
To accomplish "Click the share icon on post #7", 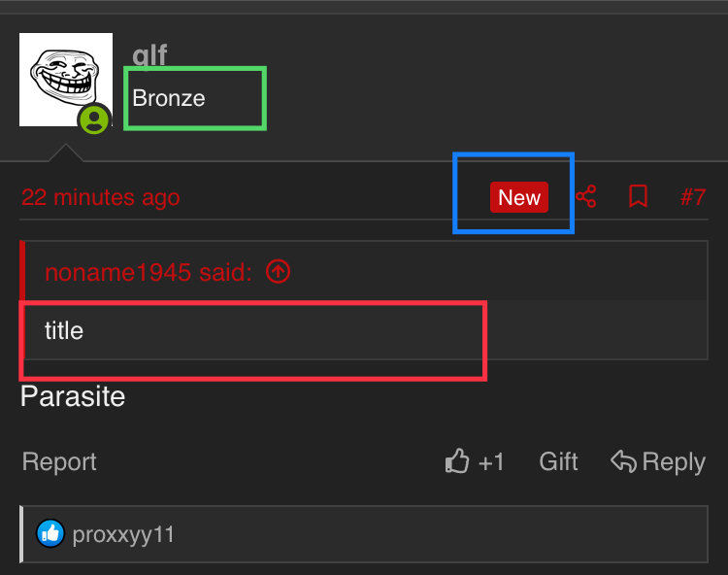I will coord(586,196).
